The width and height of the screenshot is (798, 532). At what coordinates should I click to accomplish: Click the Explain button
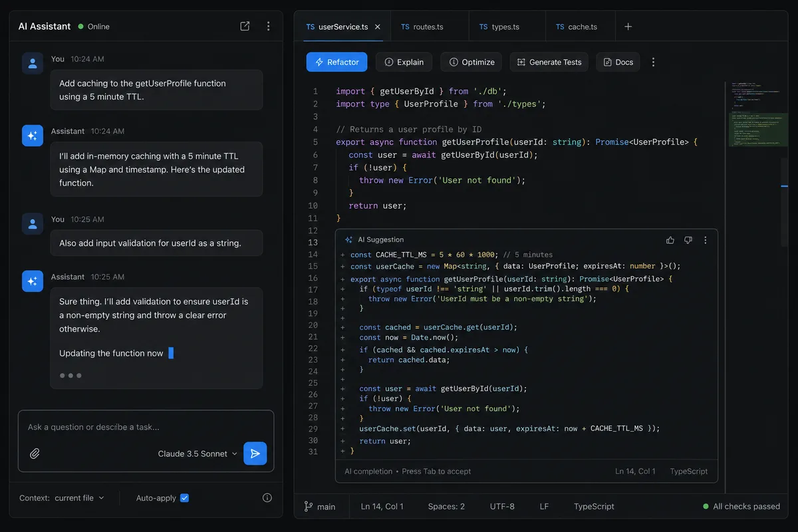click(404, 62)
